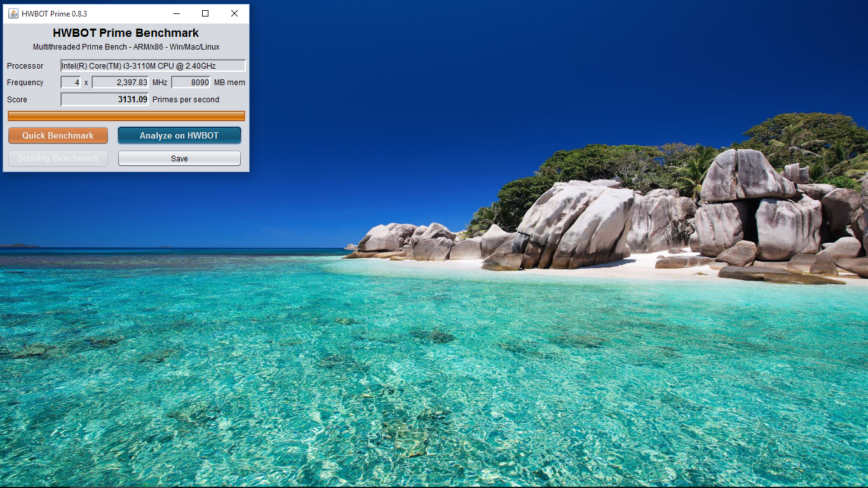868x488 pixels.
Task: Click the Processor name field
Action: (153, 65)
